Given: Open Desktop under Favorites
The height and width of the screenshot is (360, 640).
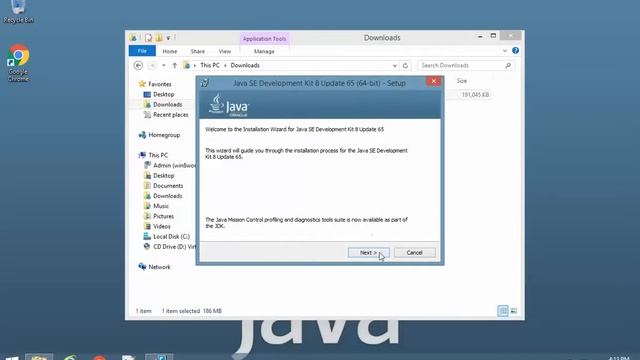Looking at the screenshot, I should [x=163, y=94].
